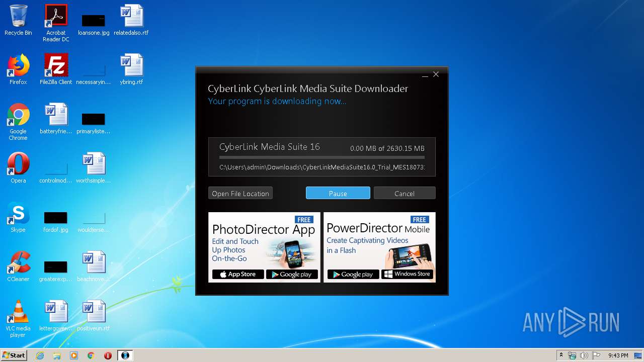644x362 pixels.
Task: Show hidden system tray icons
Action: [561, 355]
